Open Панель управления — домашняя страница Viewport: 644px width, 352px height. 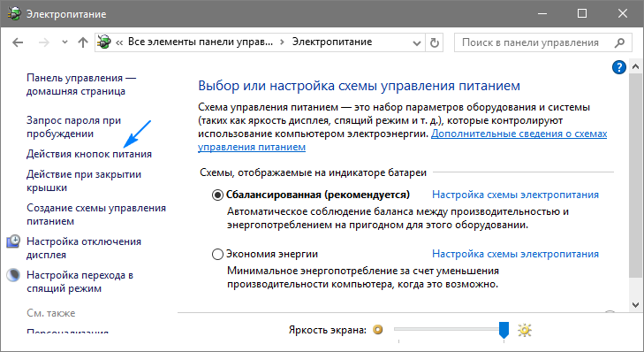(x=81, y=84)
